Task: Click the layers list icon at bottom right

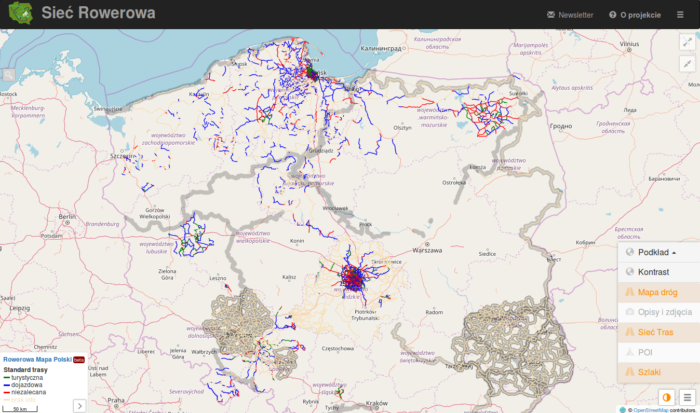Action: pyautogui.click(x=687, y=397)
